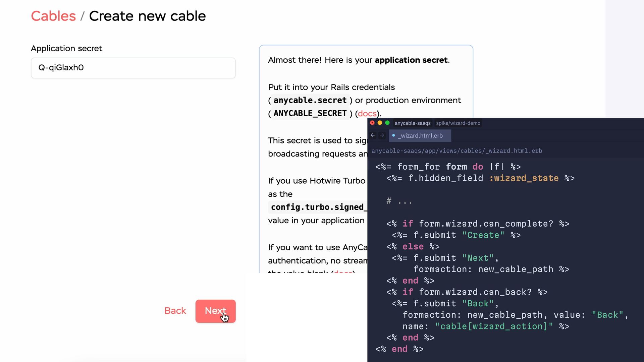Maximize the editor with green button
The height and width of the screenshot is (362, 644).
(387, 123)
